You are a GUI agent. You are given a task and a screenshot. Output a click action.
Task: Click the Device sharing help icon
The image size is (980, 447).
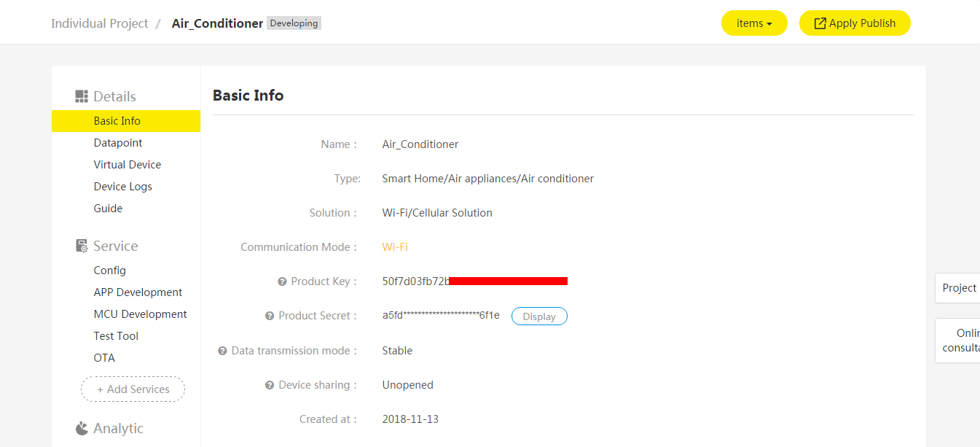click(270, 385)
